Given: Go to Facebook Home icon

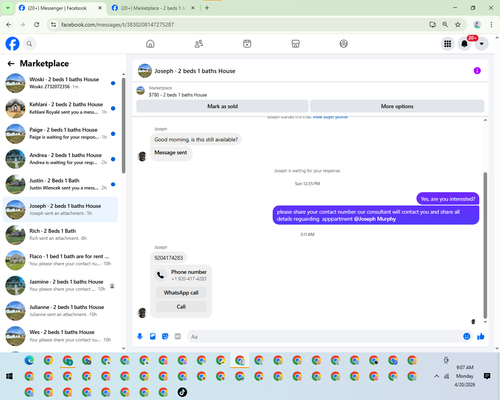Looking at the screenshot, I should coord(150,44).
